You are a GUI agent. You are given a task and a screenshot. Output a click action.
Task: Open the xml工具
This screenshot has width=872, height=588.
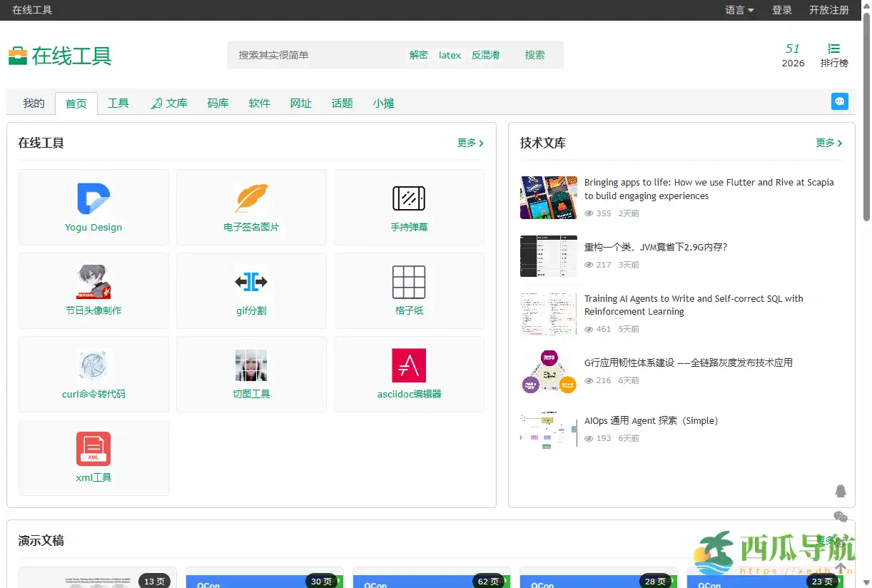coord(93,457)
